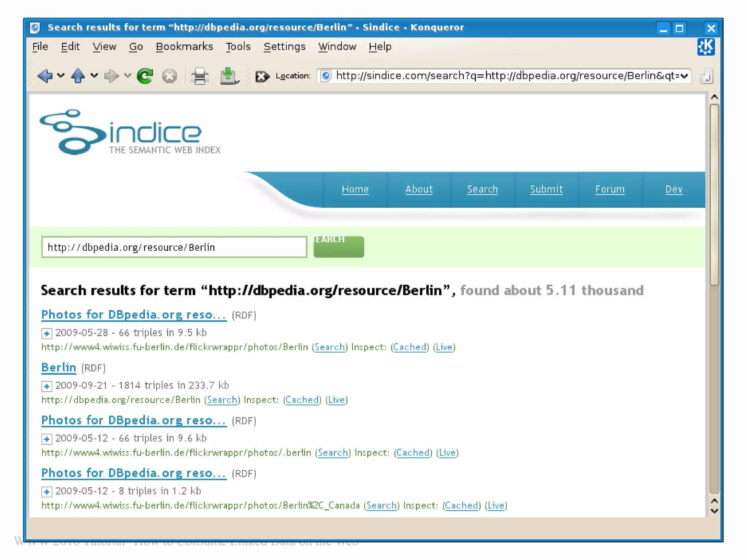This screenshot has height=560, width=747.
Task: Expand the 2009-09-21 1814 triples result
Action: [x=46, y=386]
